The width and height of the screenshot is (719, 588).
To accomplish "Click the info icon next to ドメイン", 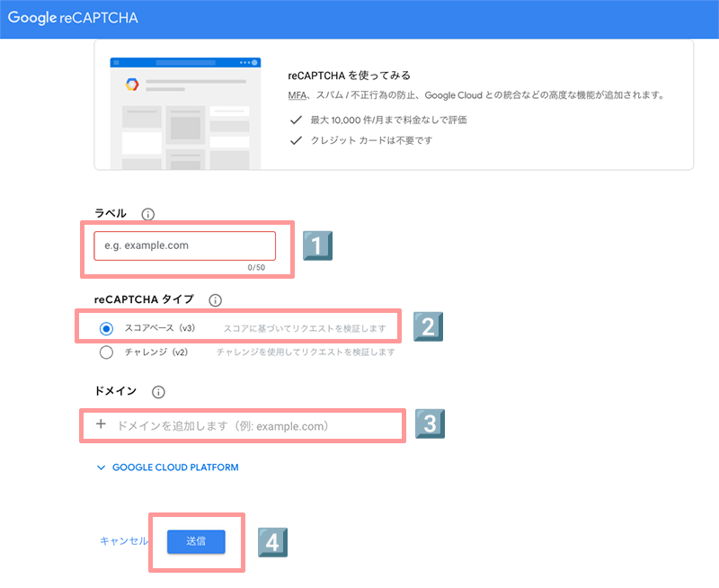I will click(x=159, y=392).
